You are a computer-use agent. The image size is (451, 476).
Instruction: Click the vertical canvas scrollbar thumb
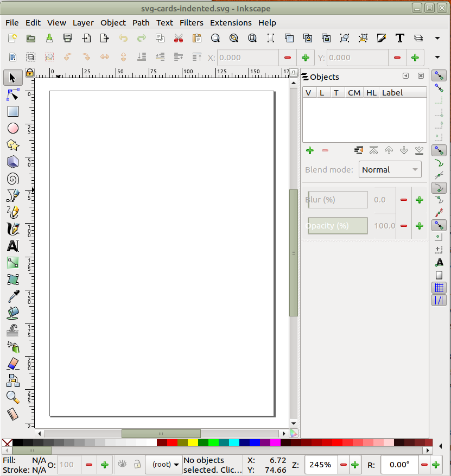coord(294,252)
